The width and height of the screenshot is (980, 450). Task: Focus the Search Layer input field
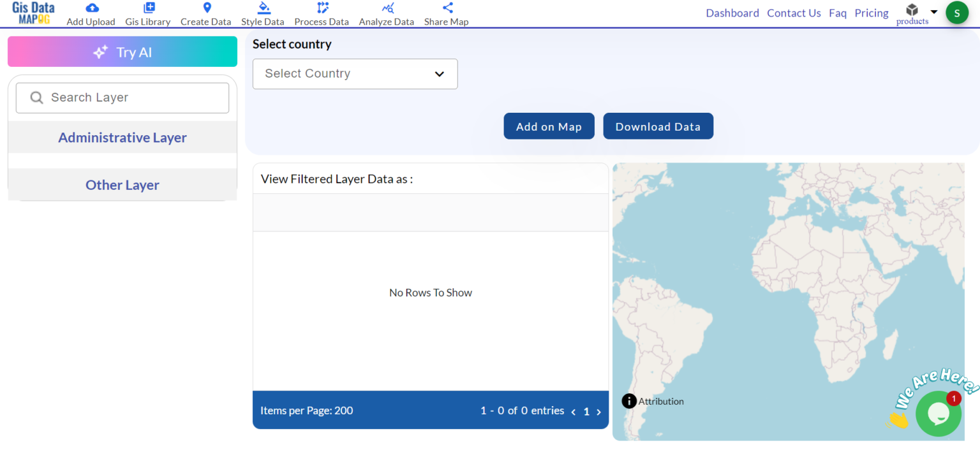pyautogui.click(x=122, y=98)
